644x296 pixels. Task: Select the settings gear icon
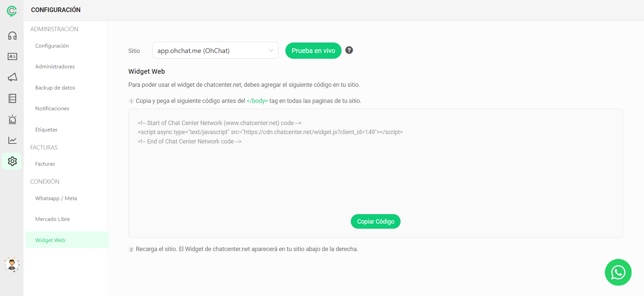click(x=12, y=161)
